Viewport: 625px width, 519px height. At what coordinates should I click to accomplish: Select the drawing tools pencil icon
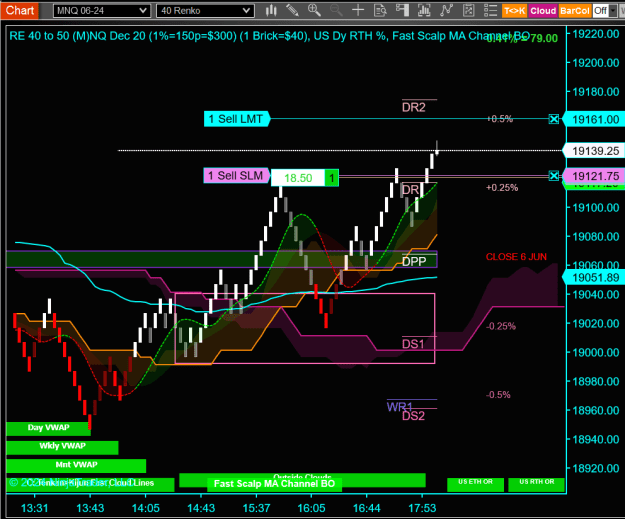click(x=293, y=10)
